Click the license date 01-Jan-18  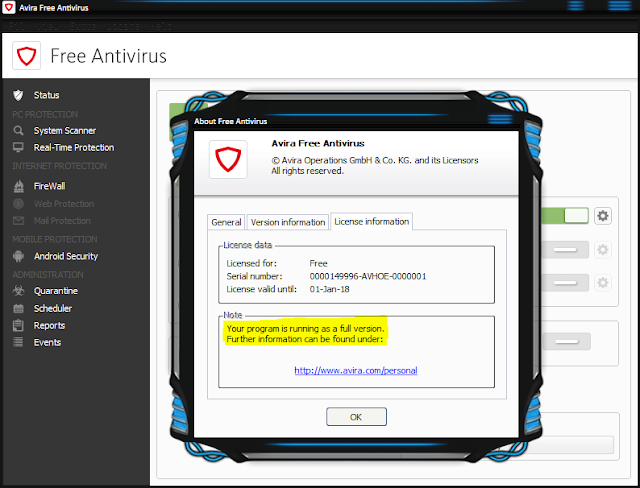point(329,289)
